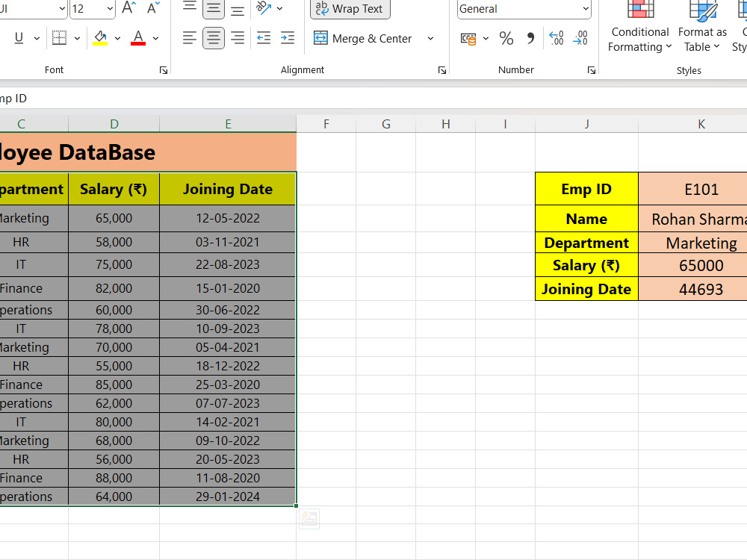Select column H header
The width and height of the screenshot is (747, 560).
click(445, 124)
